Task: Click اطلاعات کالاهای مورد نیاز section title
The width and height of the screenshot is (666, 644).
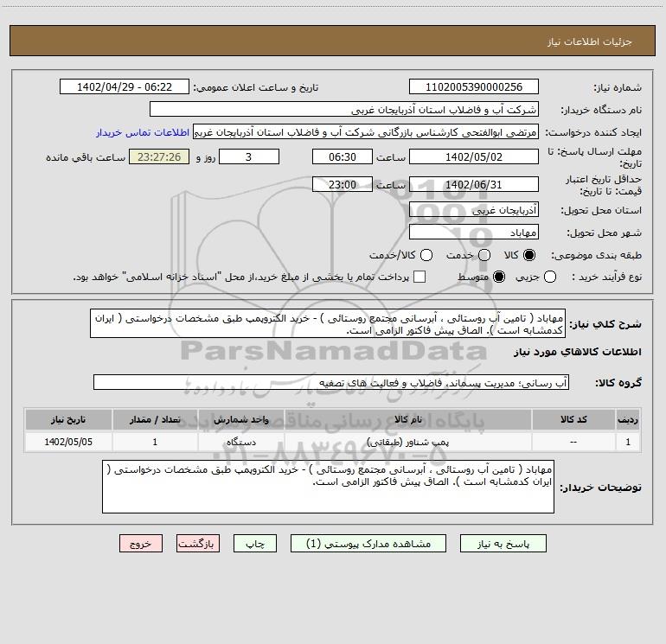Action: click(x=578, y=352)
